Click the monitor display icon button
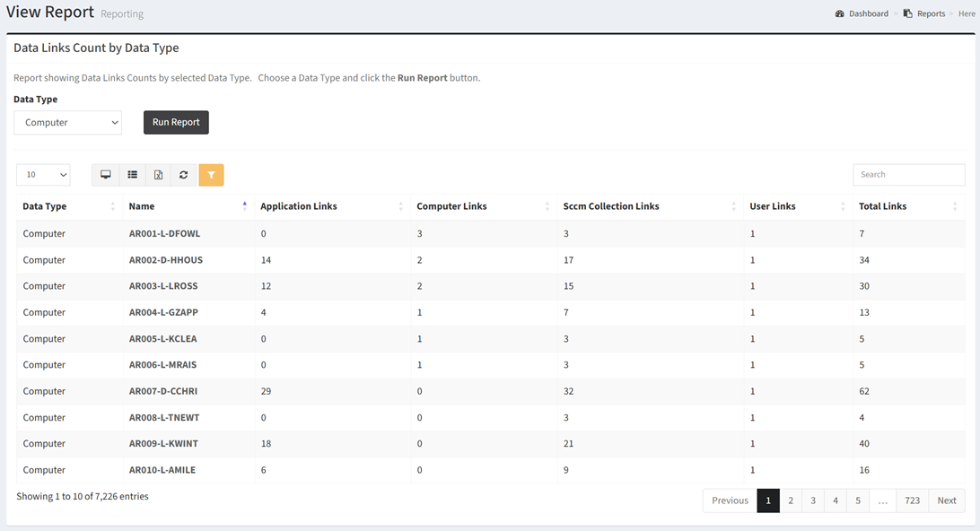The width and height of the screenshot is (980, 531). click(x=106, y=175)
